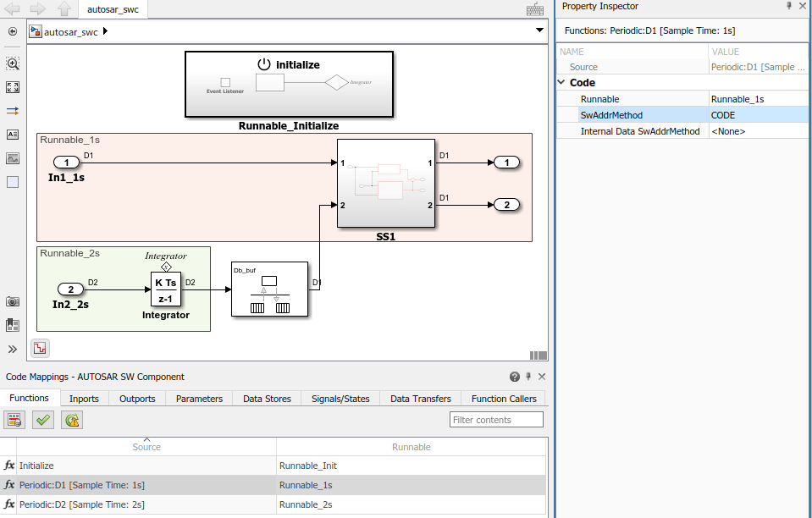Screen dimensions: 812x518
Task: Click the Filter contents input field
Action: 496,420
